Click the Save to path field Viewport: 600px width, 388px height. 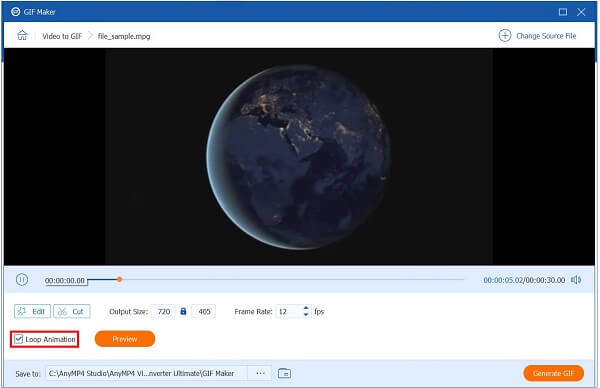tap(147, 373)
